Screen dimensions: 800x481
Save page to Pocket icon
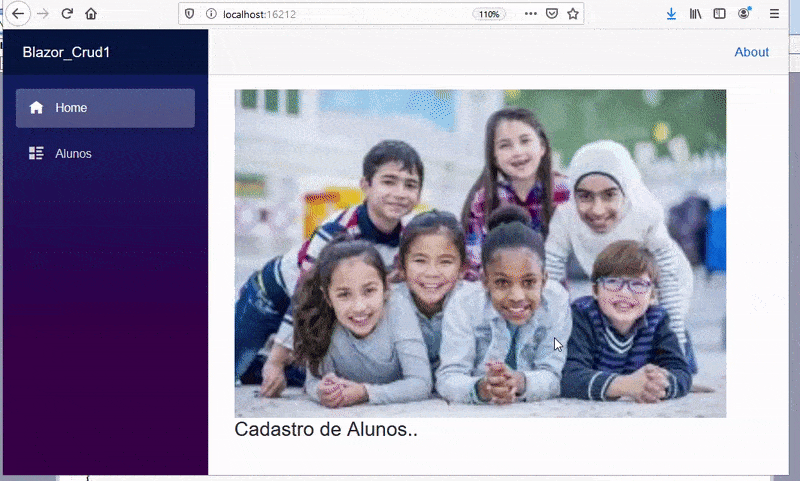(x=552, y=14)
